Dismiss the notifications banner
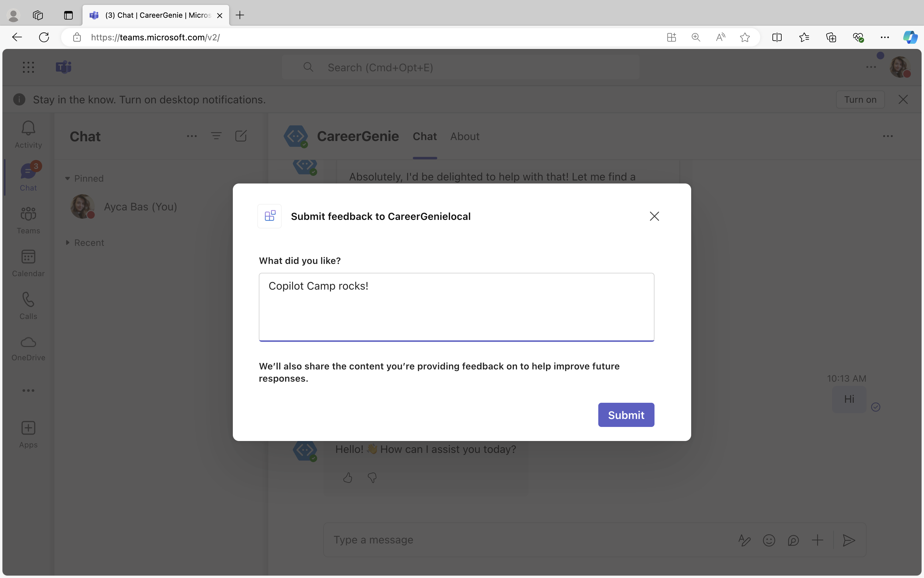 click(x=903, y=99)
